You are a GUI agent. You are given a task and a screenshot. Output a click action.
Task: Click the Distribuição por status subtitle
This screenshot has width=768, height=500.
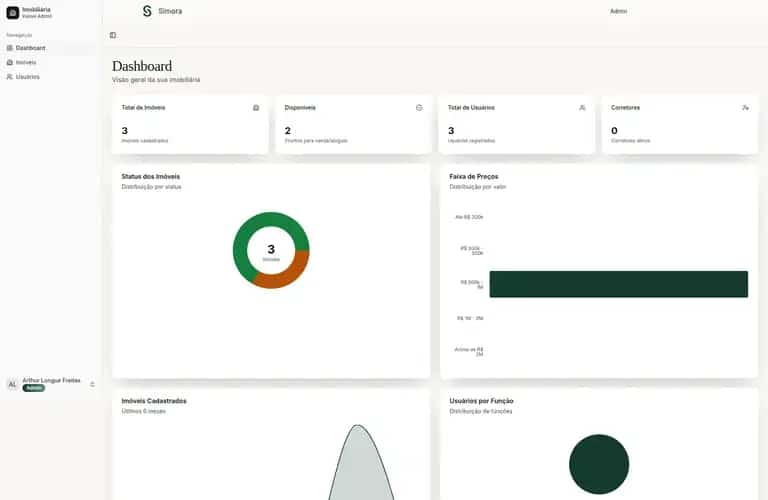click(x=151, y=187)
